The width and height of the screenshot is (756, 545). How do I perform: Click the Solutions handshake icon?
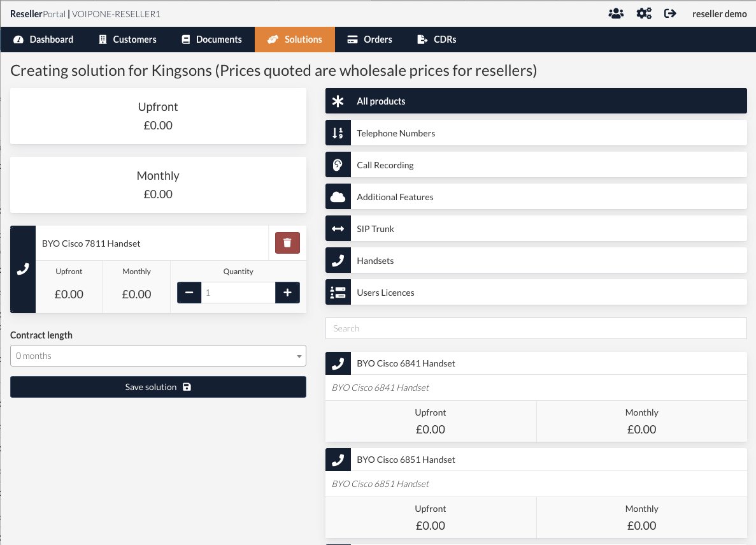click(273, 40)
